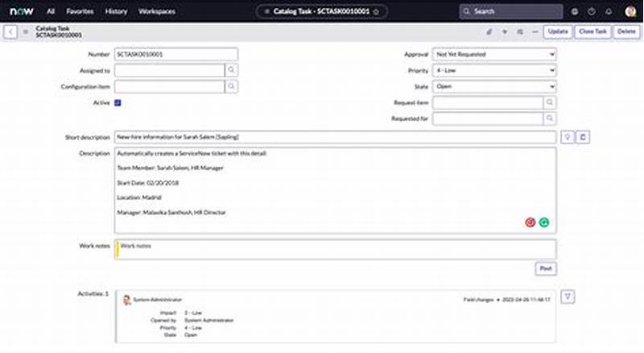Click the Update button

(x=558, y=31)
